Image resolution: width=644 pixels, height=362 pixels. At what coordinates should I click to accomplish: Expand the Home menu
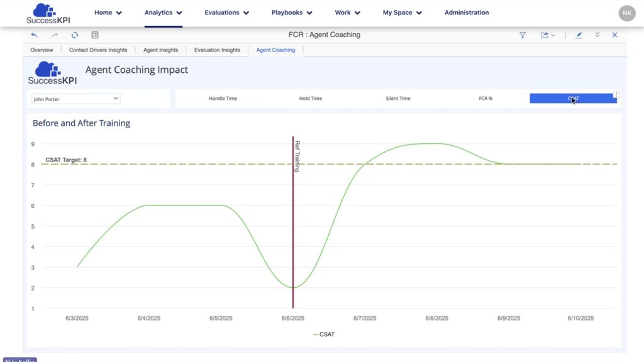[108, 13]
